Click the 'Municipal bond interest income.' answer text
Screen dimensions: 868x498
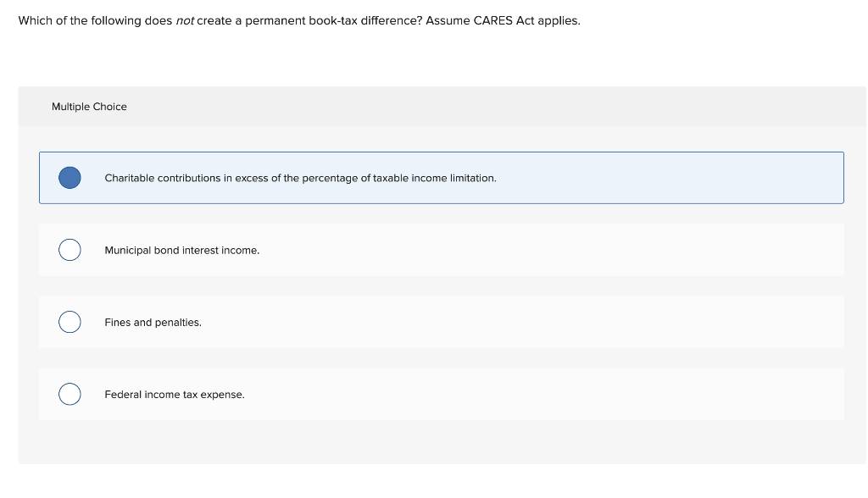[x=181, y=250]
